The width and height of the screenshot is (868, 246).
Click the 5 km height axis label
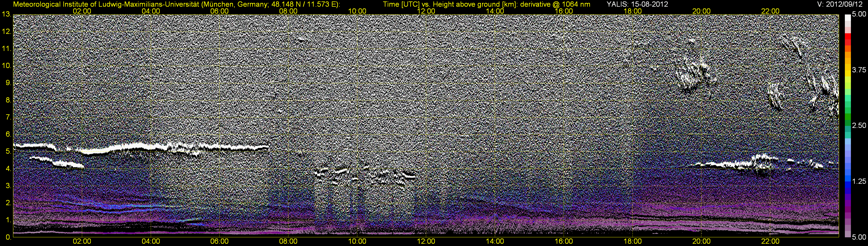[x=8, y=152]
